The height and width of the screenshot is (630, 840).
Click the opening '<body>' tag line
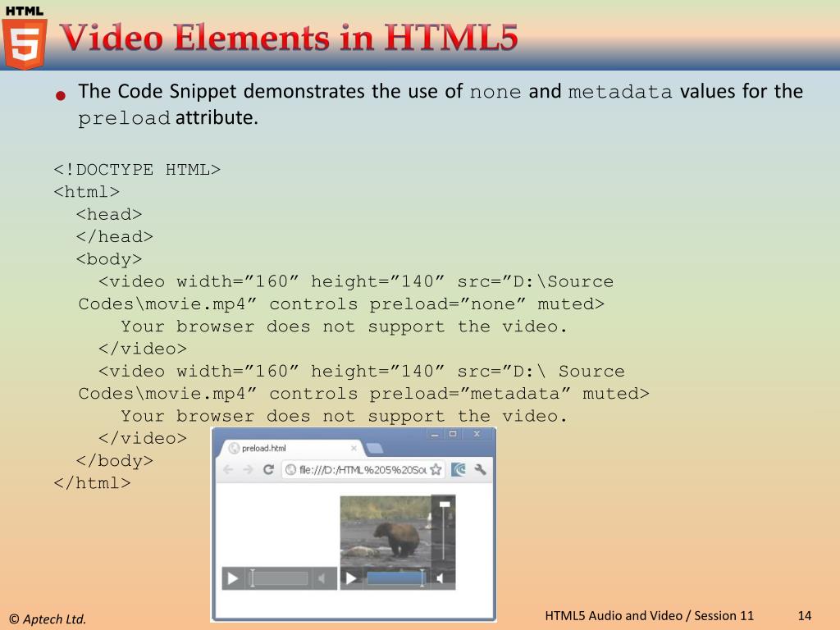[x=109, y=259]
